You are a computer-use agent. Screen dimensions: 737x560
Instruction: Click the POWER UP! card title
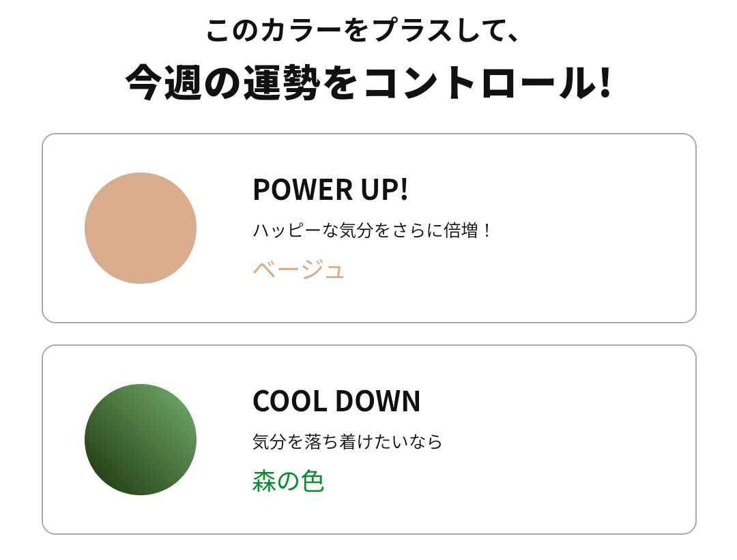(x=330, y=190)
